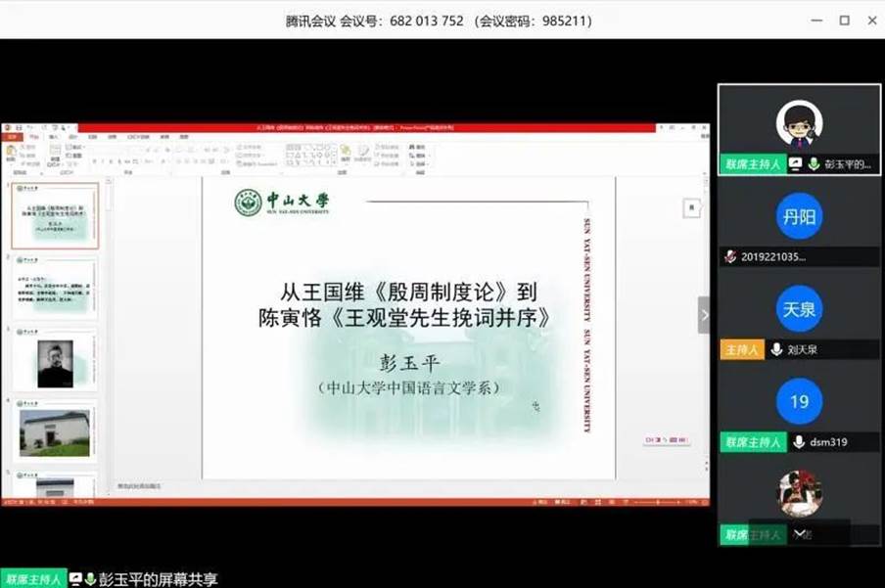This screenshot has width=885, height=588.
Task: Expand the collapsed right-side panel arrow
Action: [x=705, y=315]
